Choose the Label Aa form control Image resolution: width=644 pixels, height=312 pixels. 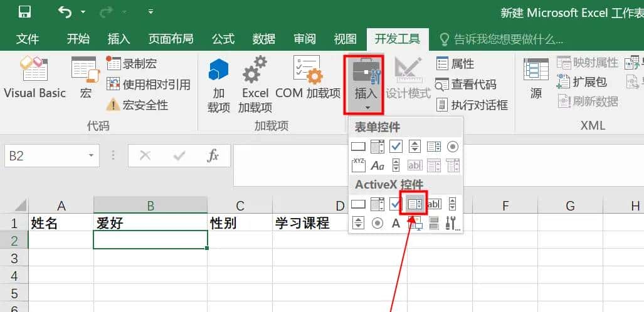click(x=377, y=165)
